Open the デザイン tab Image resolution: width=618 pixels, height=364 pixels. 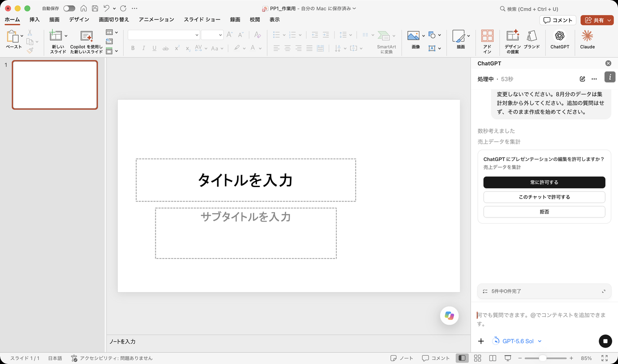click(x=79, y=19)
